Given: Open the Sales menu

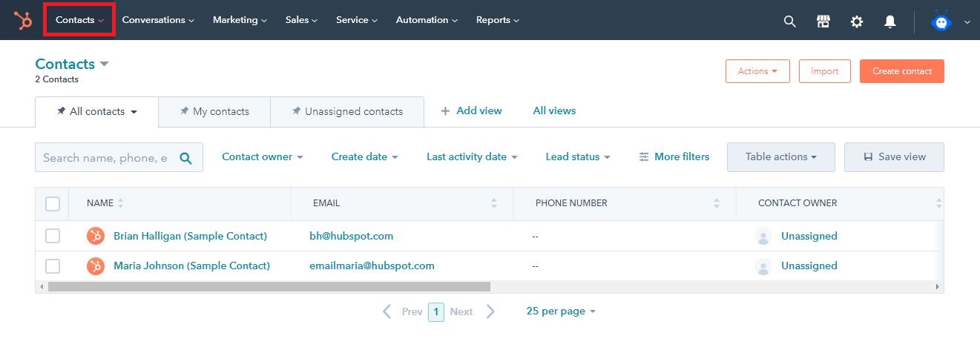Looking at the screenshot, I should 301,20.
